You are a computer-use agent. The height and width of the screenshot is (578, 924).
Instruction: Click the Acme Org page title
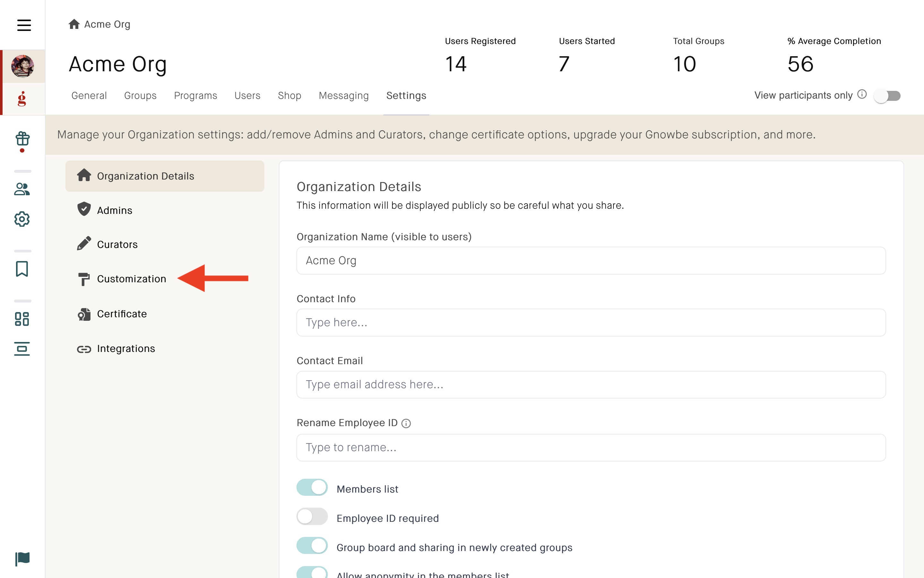(118, 64)
